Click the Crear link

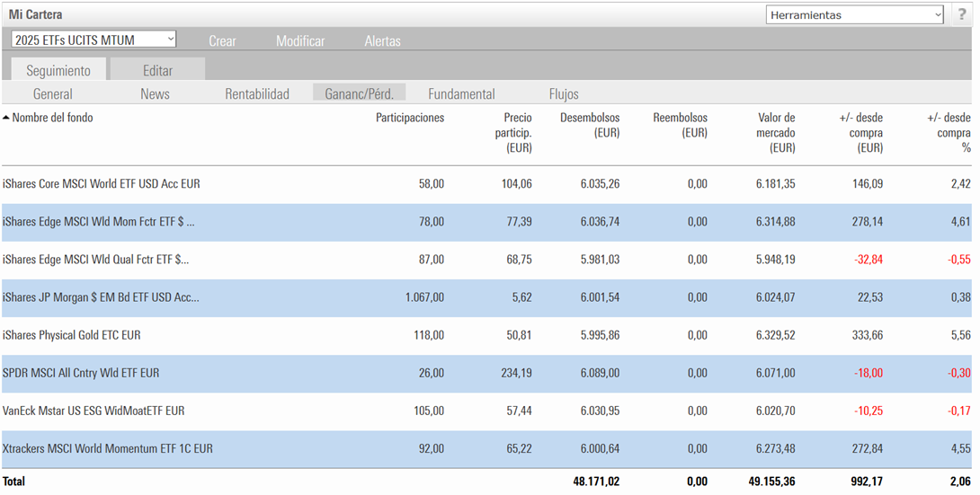(x=222, y=41)
